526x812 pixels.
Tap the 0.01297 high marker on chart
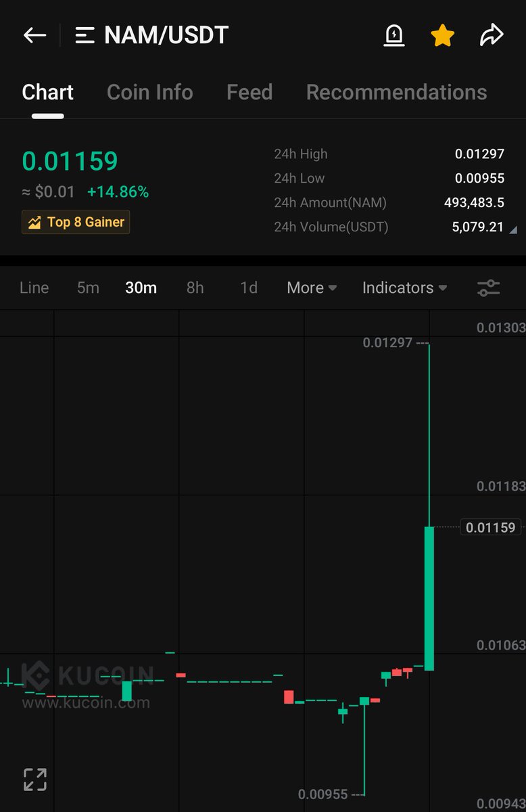[387, 342]
